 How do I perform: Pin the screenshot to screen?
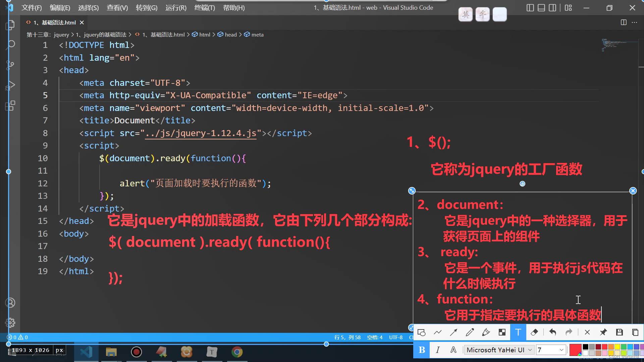[x=603, y=332]
